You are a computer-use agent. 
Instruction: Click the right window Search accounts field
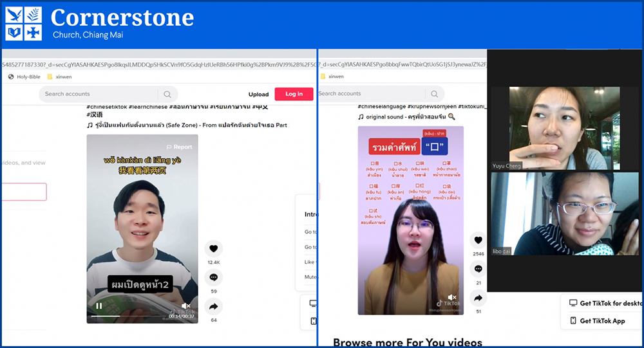381,93
